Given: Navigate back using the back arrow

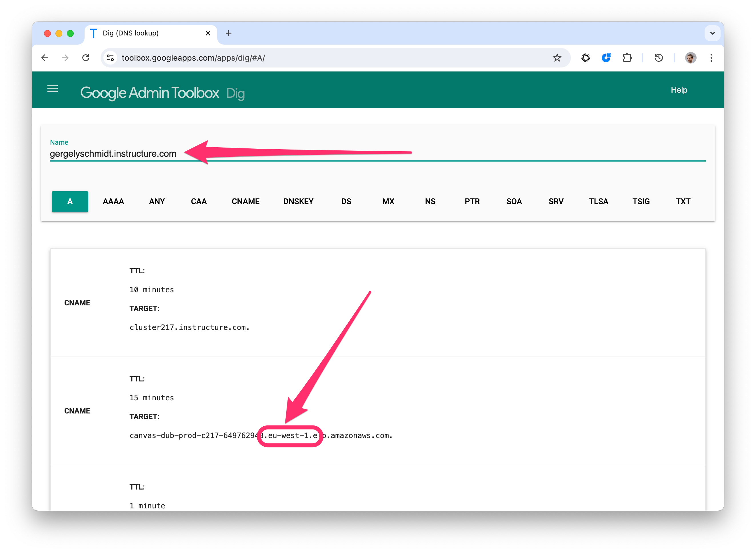Looking at the screenshot, I should [x=45, y=57].
